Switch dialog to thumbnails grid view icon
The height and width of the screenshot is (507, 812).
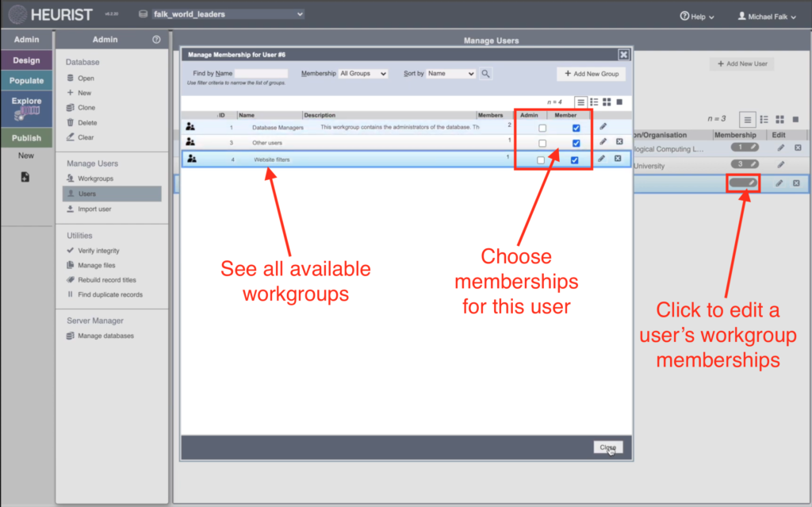[607, 102]
